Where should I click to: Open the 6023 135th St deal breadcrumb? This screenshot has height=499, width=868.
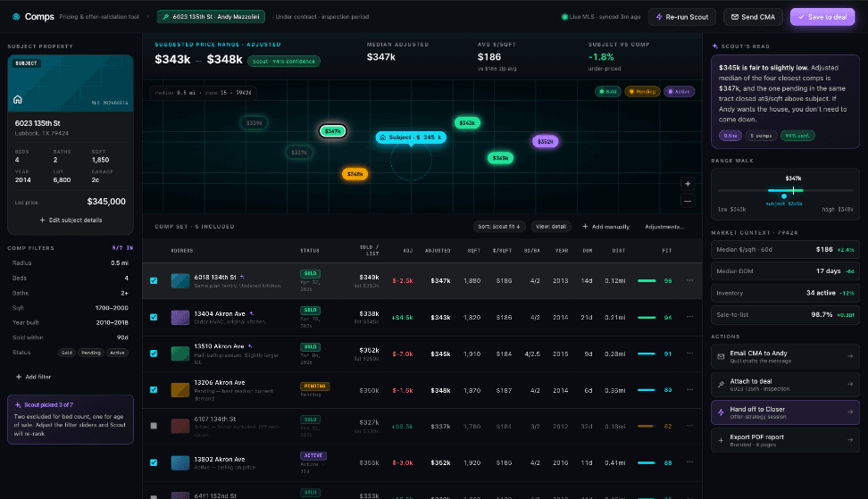[x=211, y=17]
